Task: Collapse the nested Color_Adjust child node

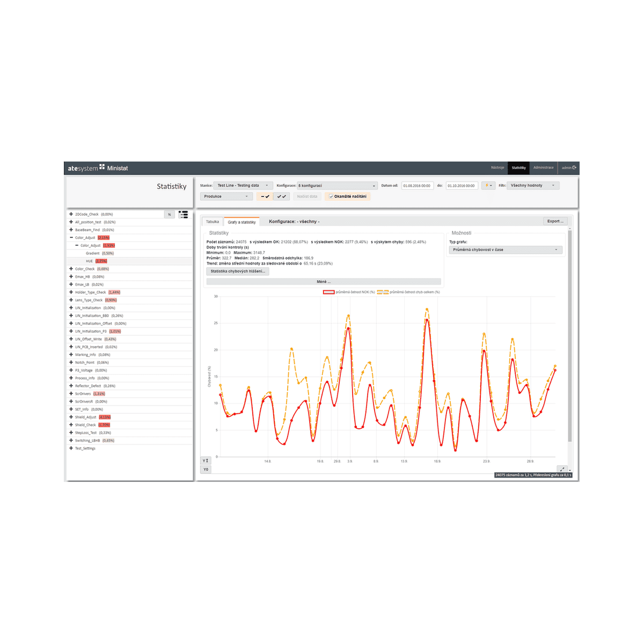Action: [77, 245]
